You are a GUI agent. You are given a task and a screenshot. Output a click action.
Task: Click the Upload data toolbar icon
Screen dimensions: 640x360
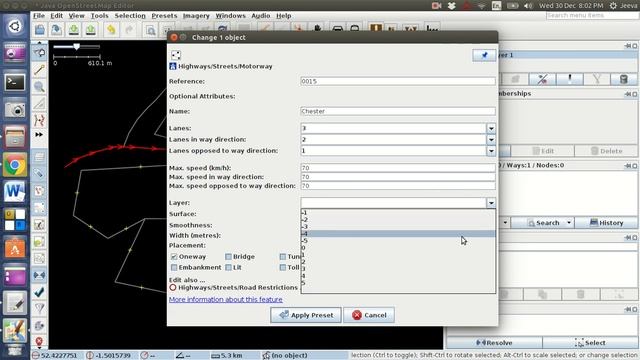tap(91, 29)
